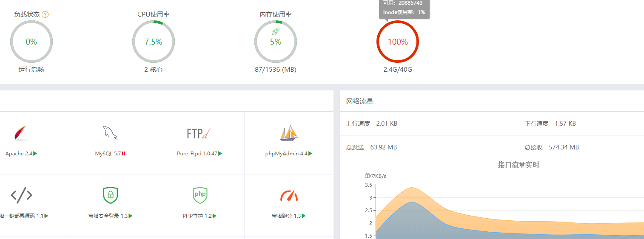Click the 上行速度 2.01 KB value
644x239 pixels.
click(387, 124)
